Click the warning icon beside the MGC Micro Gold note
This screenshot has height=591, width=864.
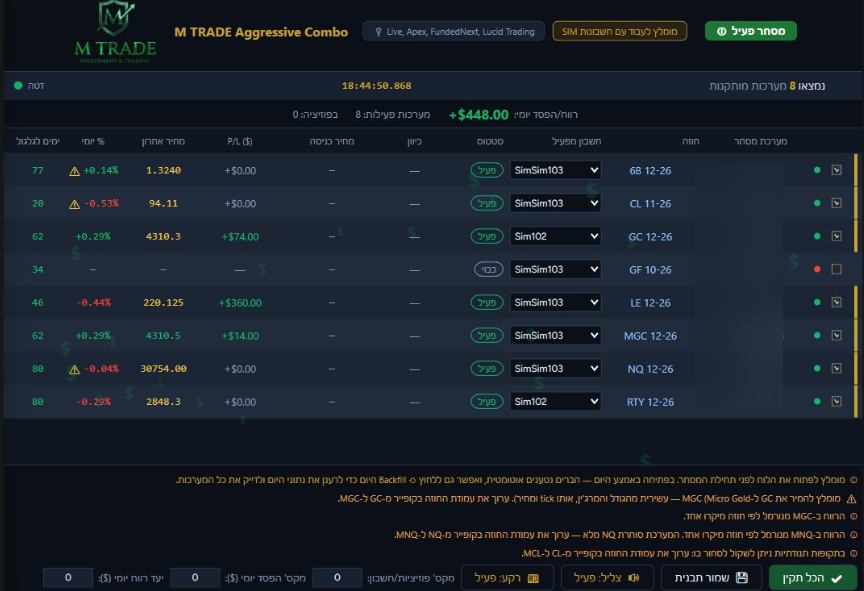(851, 498)
